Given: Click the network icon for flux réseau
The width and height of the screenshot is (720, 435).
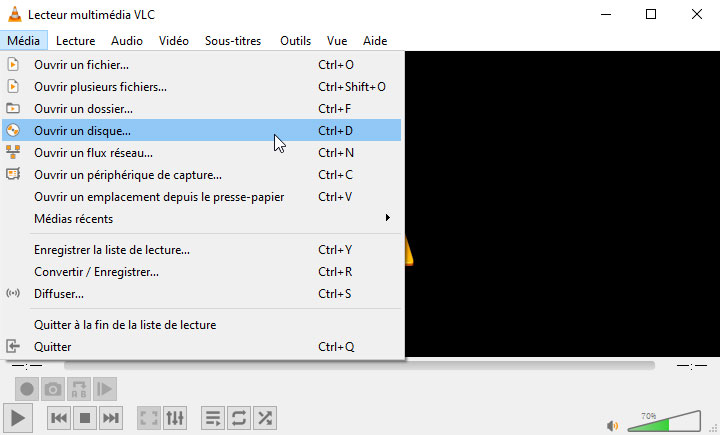Looking at the screenshot, I should (13, 152).
